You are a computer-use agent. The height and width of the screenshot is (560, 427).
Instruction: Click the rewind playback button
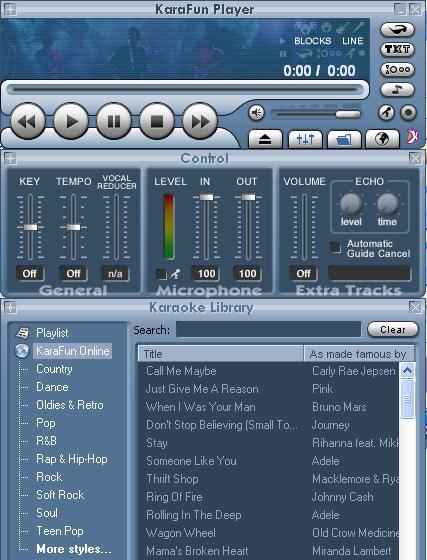coord(28,121)
